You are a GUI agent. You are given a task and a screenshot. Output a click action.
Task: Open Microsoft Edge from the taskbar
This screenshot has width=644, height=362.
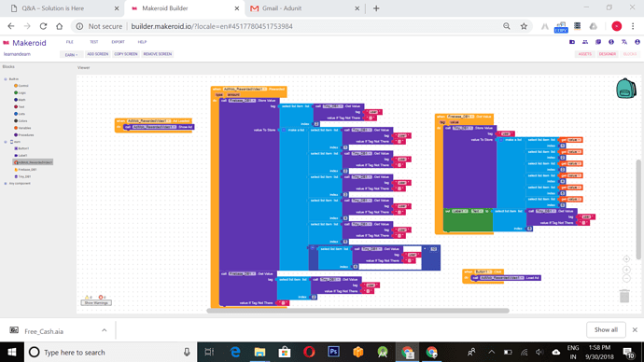pyautogui.click(x=235, y=352)
